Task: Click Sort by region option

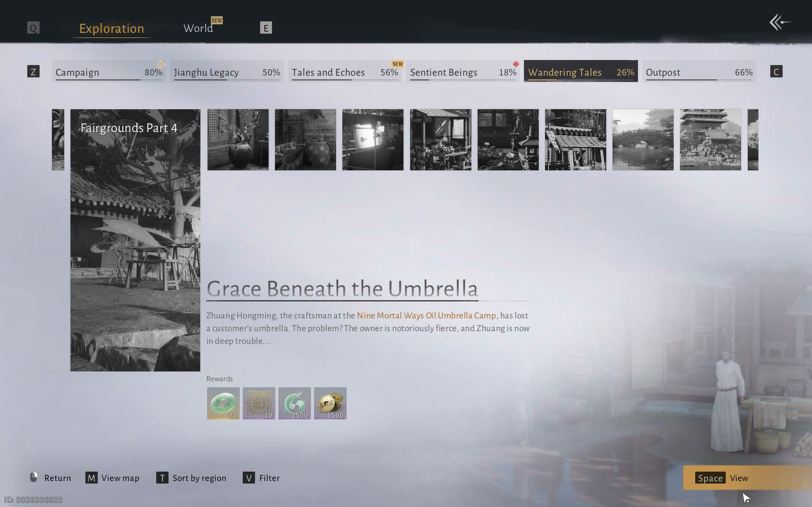Action: click(x=192, y=478)
